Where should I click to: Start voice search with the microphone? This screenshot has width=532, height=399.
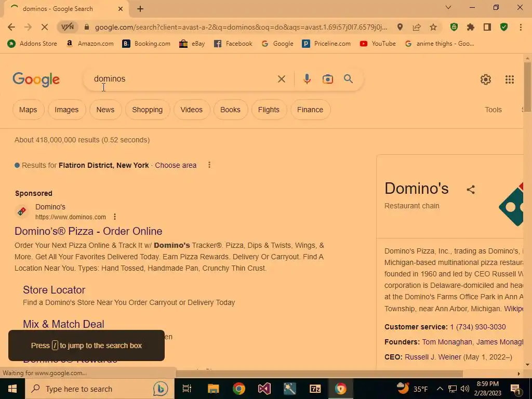click(x=307, y=79)
